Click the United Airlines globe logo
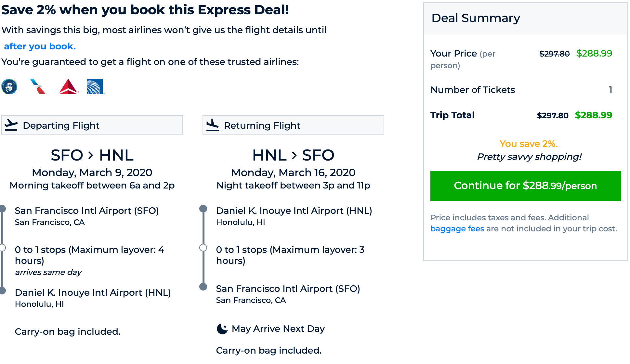The image size is (630, 364). (95, 87)
